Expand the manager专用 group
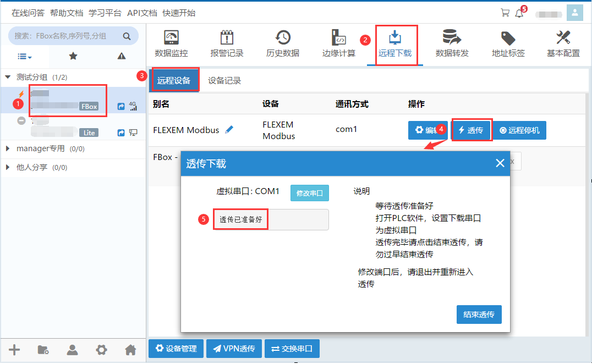592x364 pixels. [8, 148]
